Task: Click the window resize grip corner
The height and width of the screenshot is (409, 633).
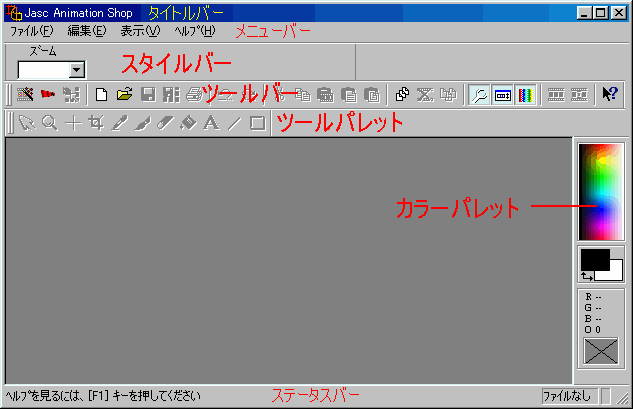Action: coord(622,398)
